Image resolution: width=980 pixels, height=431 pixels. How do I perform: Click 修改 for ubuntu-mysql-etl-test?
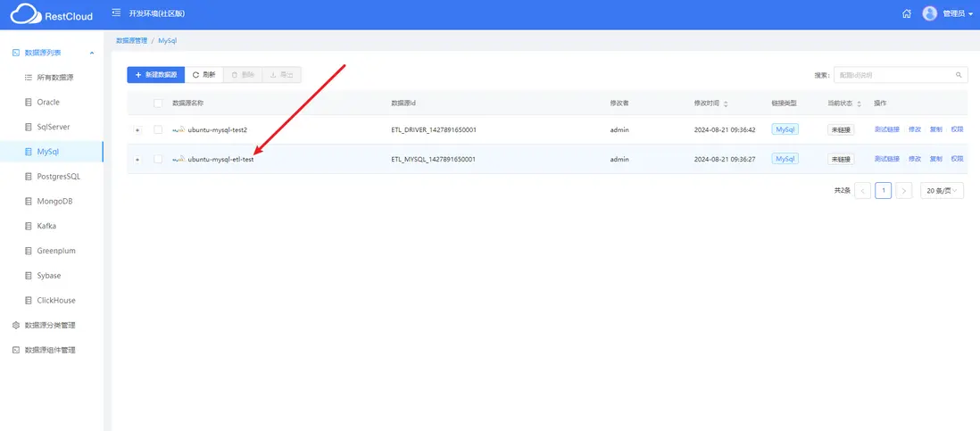[915, 159]
